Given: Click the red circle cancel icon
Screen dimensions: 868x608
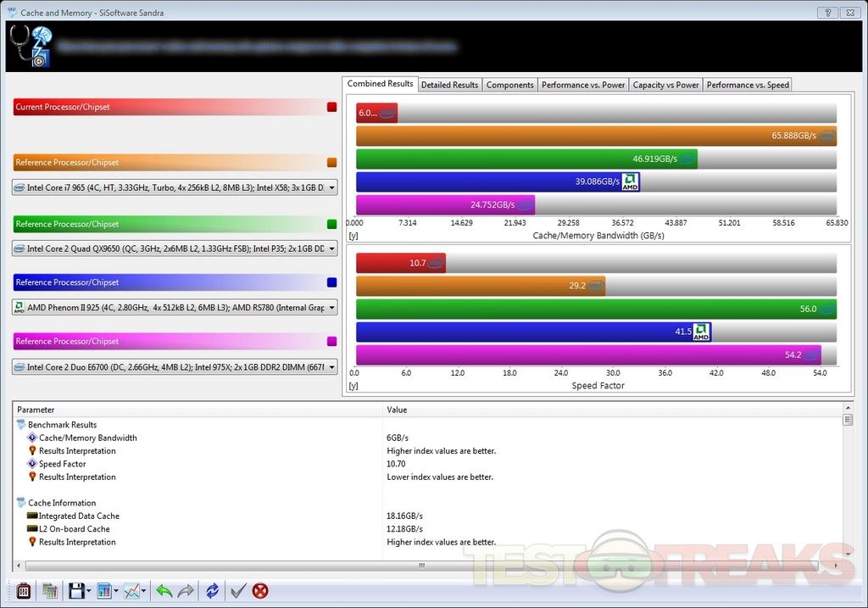Looking at the screenshot, I should (x=260, y=591).
